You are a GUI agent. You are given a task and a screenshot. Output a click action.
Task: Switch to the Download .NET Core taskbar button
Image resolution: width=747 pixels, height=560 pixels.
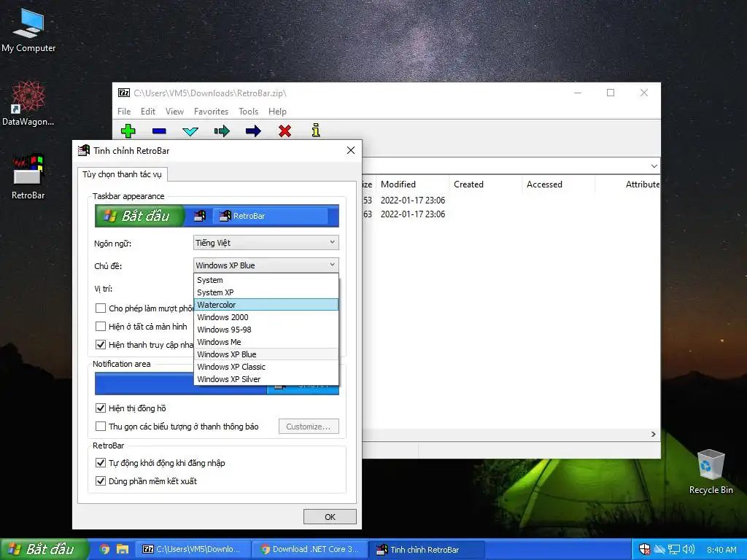tap(311, 549)
